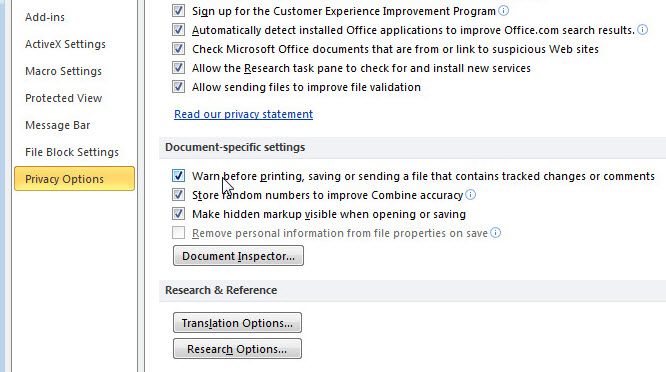Open the File Block Settings category
Viewport: 666px width, 372px height.
tap(72, 152)
